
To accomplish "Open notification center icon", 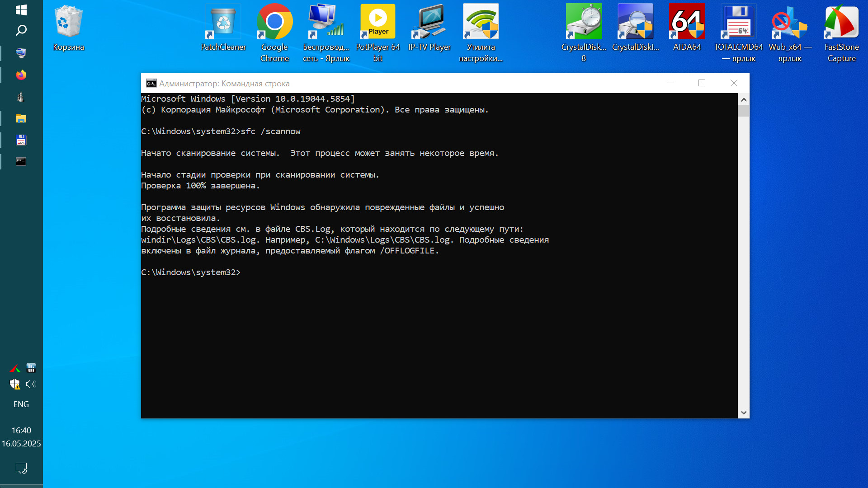I will (21, 468).
